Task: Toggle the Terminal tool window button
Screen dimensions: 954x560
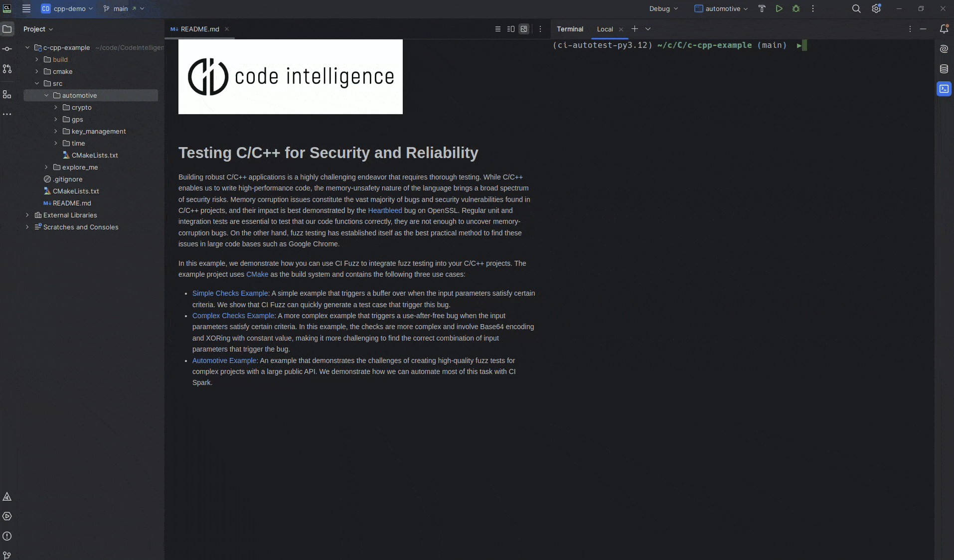Action: click(944, 89)
